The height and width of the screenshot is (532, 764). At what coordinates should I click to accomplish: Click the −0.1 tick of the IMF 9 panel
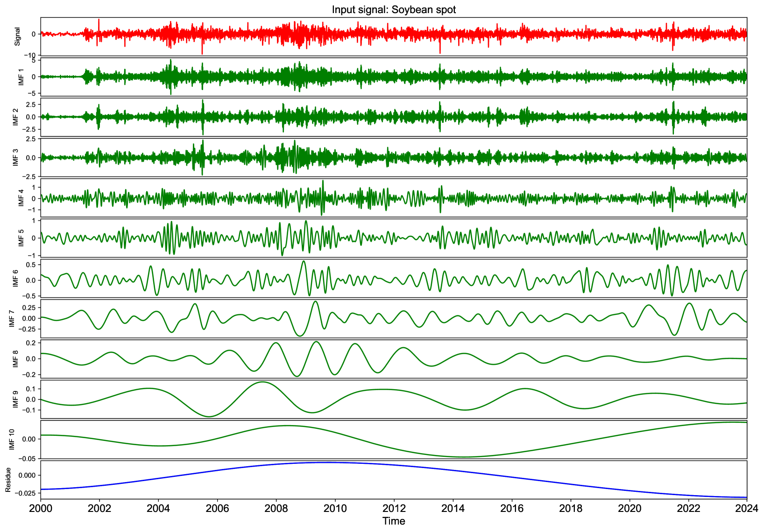tap(29, 410)
